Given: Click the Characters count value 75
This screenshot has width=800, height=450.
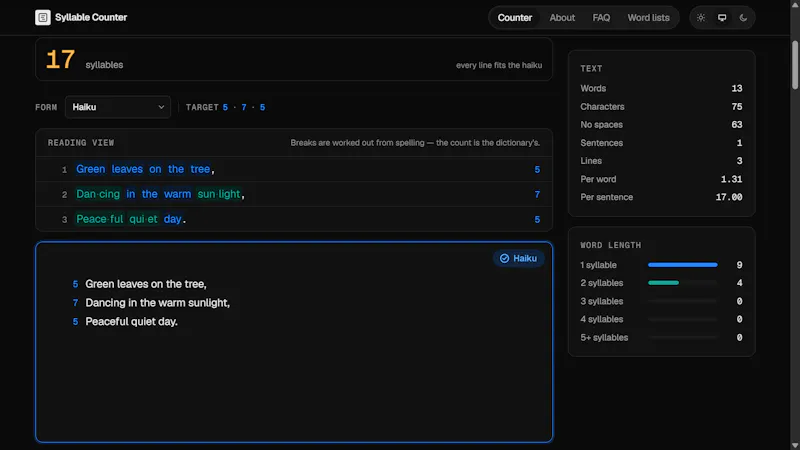Looking at the screenshot, I should 737,107.
